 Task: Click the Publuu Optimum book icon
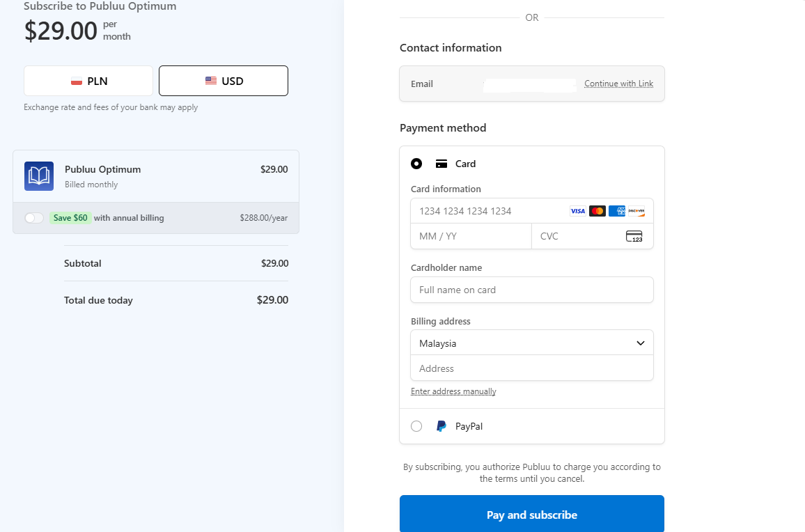coord(39,176)
